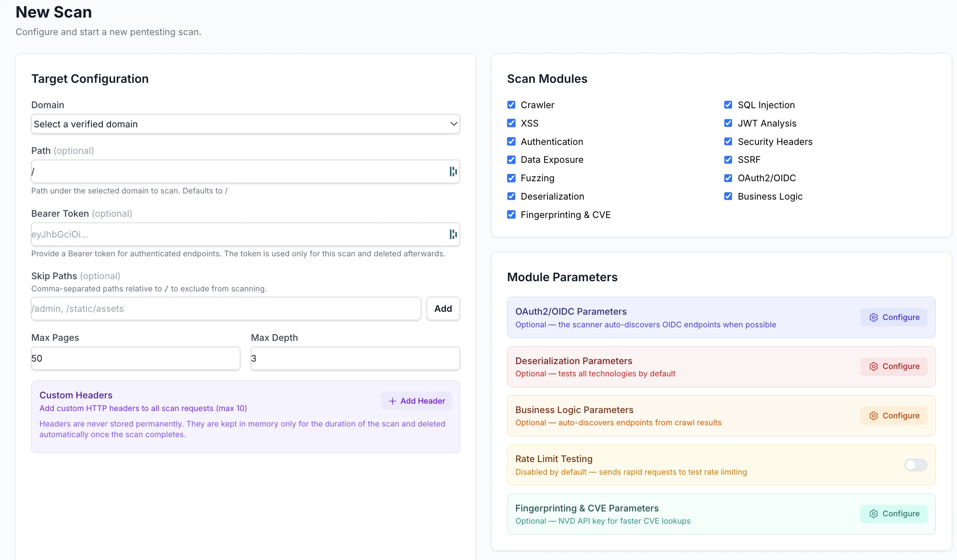Click the gear icon on OAuth2/OIDC Configure button
Screen dimensions: 957x560
pos(873,317)
